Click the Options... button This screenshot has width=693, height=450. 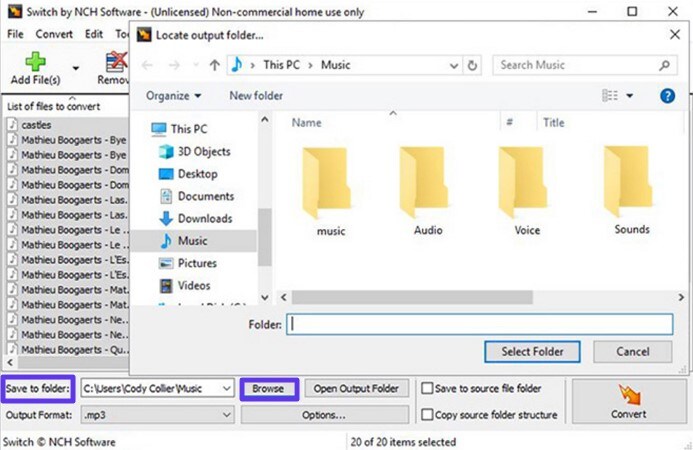click(x=324, y=415)
